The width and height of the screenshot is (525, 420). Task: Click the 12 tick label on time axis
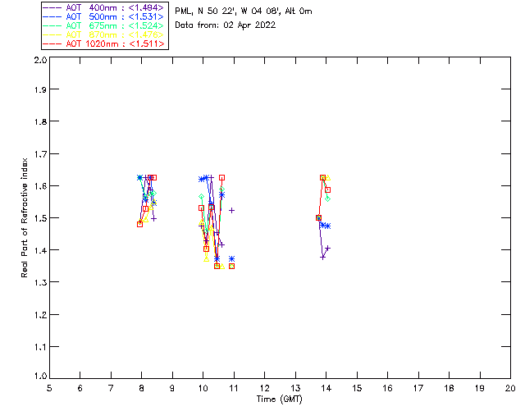[264, 388]
